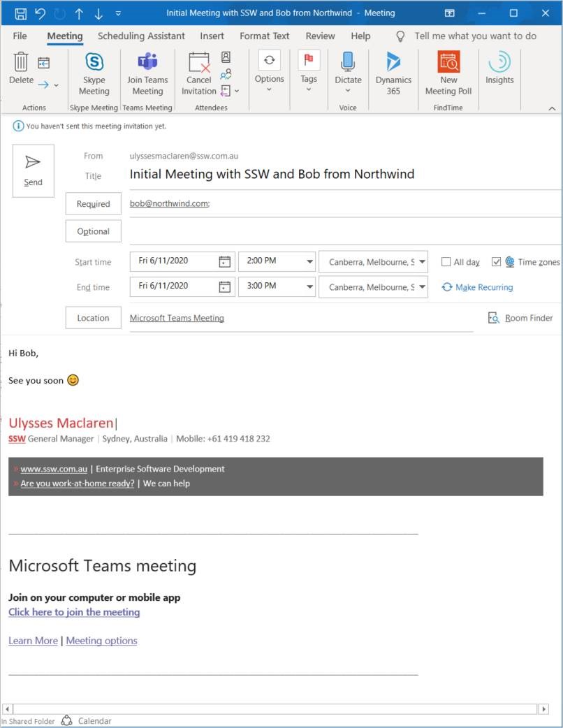Click the Make Recurring link
Image resolution: width=563 pixels, height=728 pixels.
(483, 287)
